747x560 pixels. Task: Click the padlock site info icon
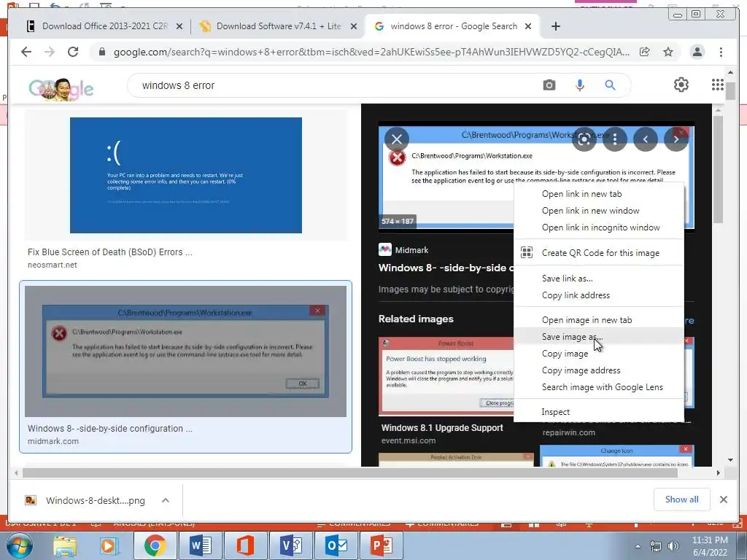click(x=101, y=52)
